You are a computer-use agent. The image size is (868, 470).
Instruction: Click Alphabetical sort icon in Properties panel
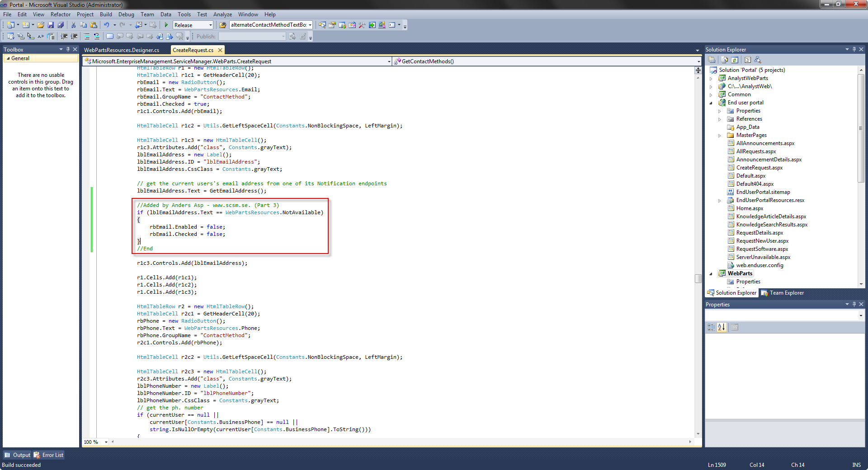click(x=722, y=327)
